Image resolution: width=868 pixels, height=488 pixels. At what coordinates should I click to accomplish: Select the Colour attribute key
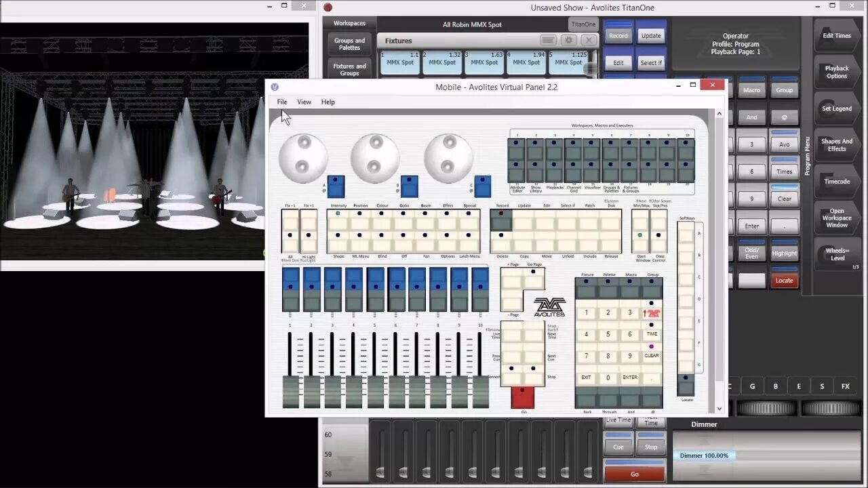pos(382,220)
